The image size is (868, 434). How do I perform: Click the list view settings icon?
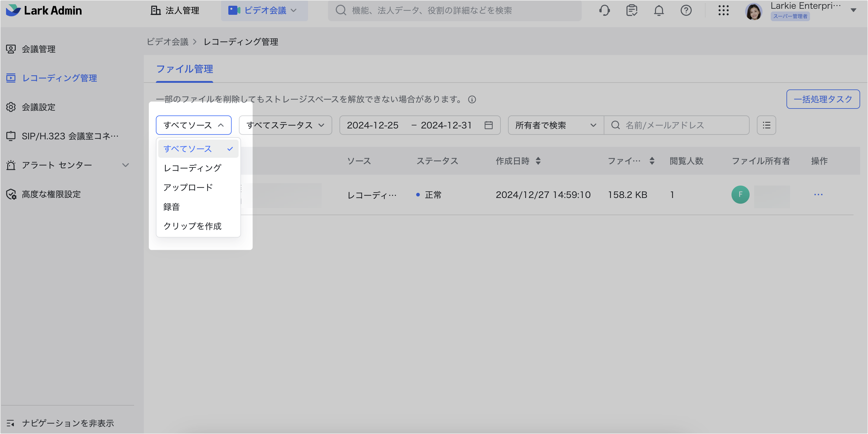(766, 125)
